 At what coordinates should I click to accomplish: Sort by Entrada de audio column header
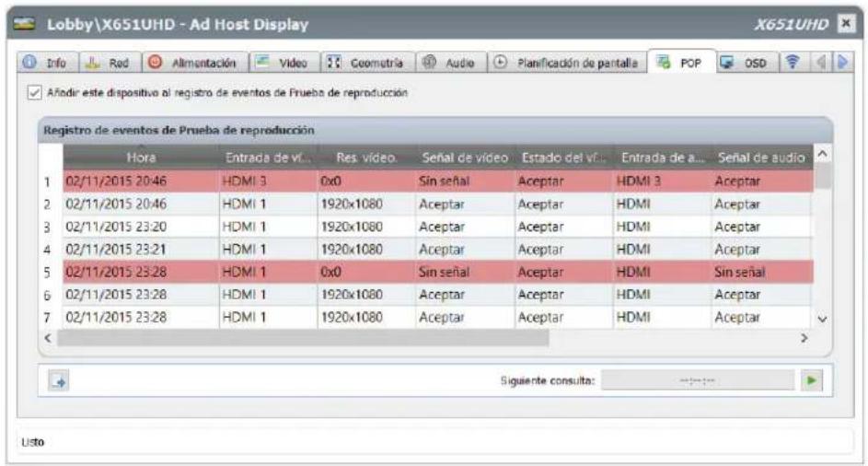[663, 157]
